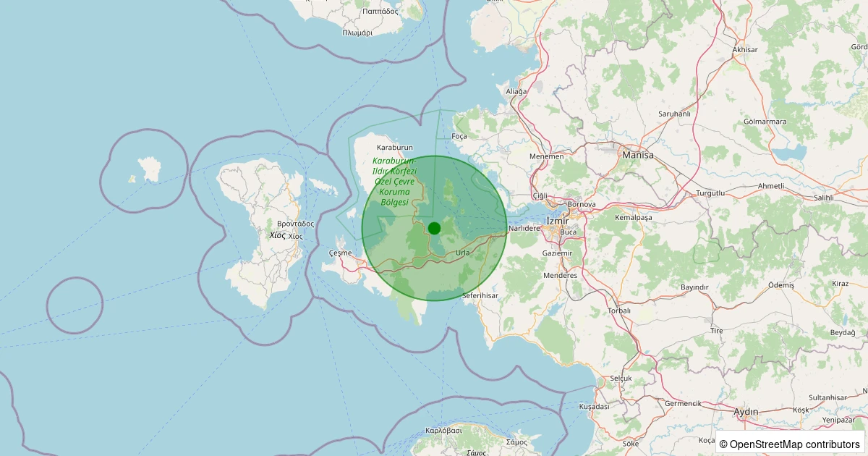
Task: Click the Aydın city label
Action: [x=746, y=412]
